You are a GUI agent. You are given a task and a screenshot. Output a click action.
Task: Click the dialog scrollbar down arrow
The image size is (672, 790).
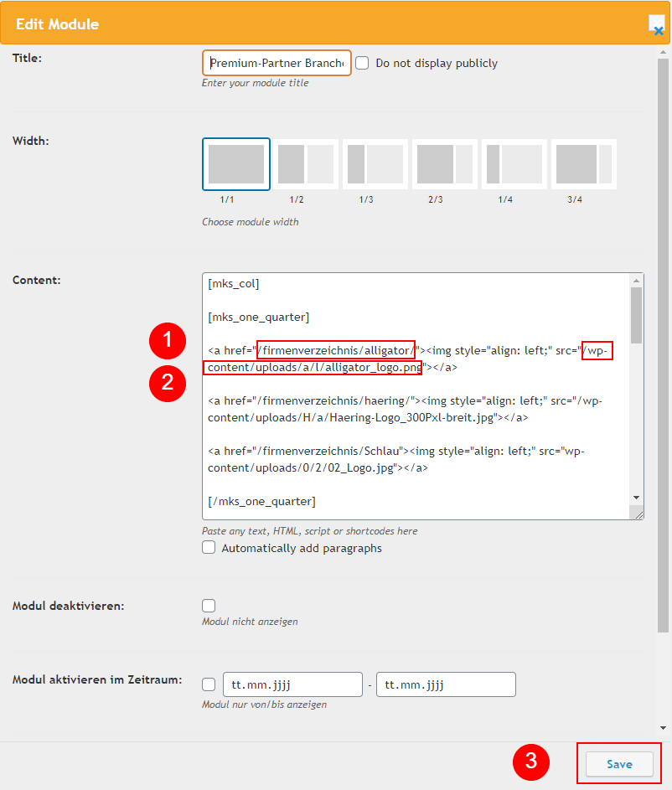click(x=664, y=727)
